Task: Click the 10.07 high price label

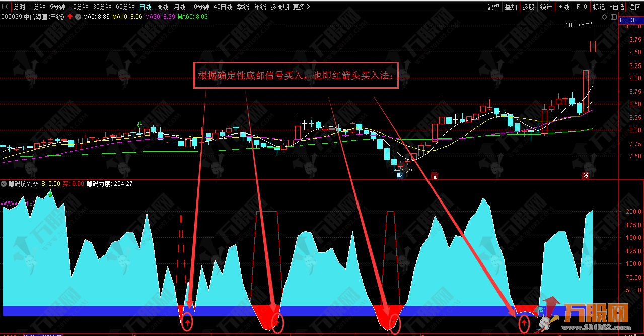Action: pyautogui.click(x=573, y=25)
